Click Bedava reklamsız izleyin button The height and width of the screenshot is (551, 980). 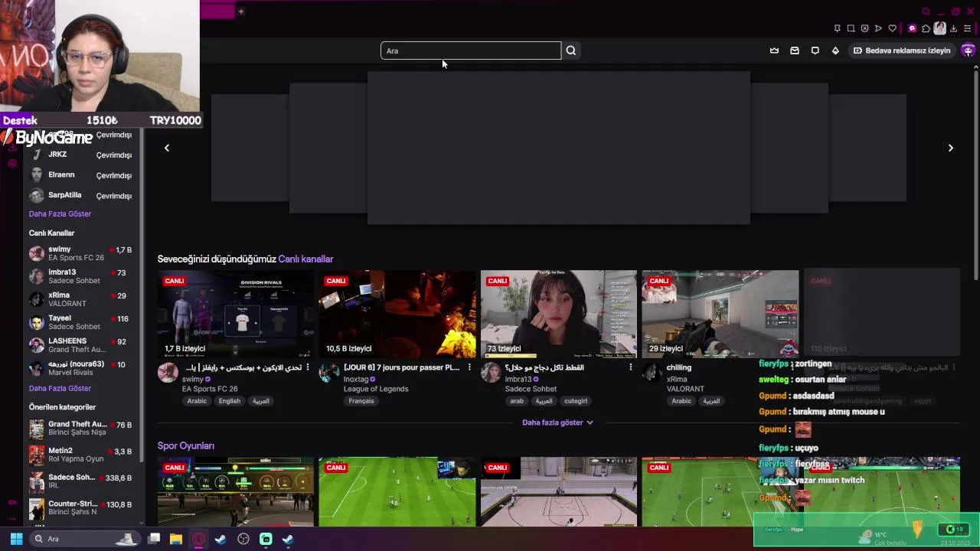pos(902,51)
